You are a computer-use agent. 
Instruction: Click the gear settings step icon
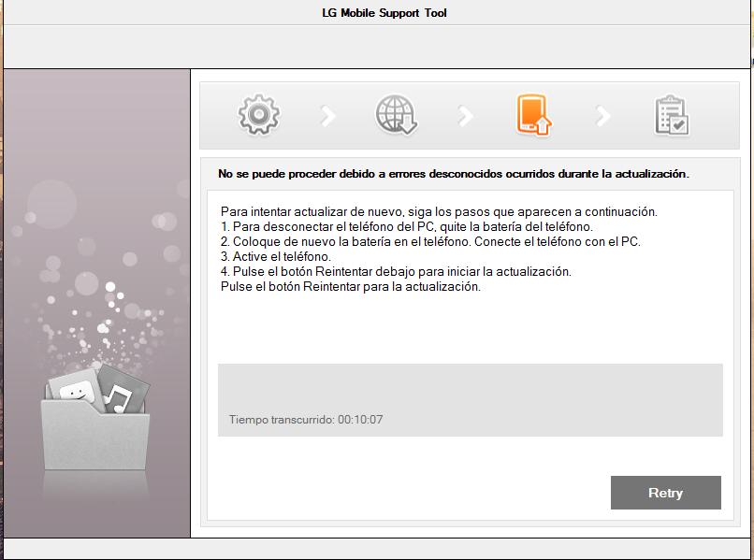(x=259, y=115)
